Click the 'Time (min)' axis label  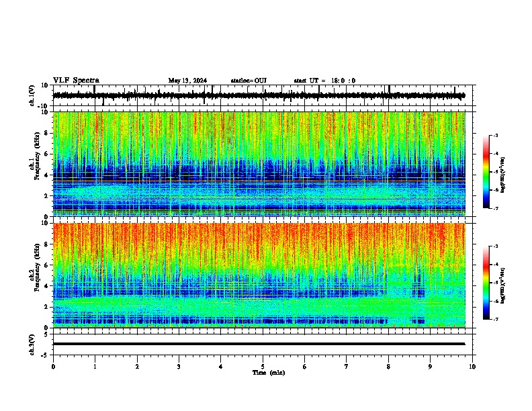(269, 373)
